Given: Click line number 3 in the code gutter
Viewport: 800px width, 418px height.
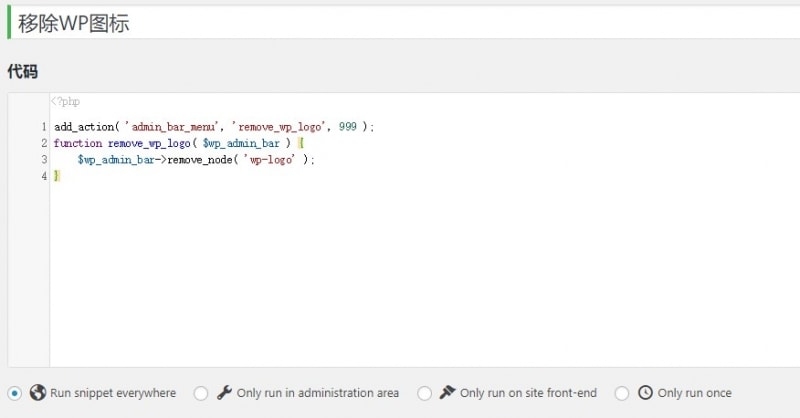Looking at the screenshot, I should click(44, 159).
